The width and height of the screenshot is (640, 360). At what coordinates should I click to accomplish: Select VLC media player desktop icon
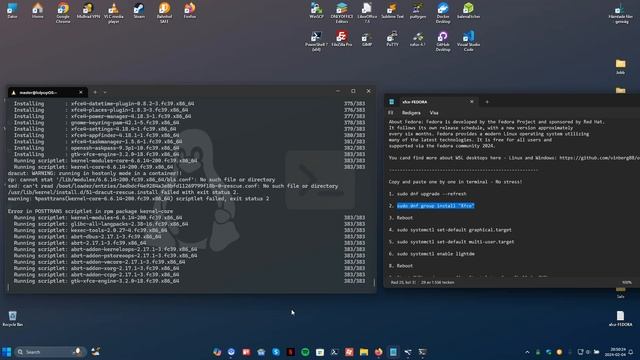pyautogui.click(x=113, y=13)
